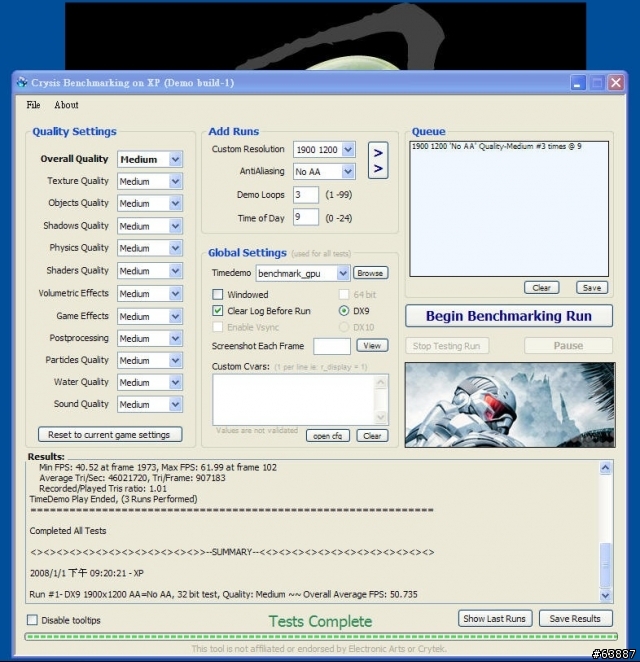640x662 pixels.
Task: Click the View screenshot button
Action: [x=372, y=345]
